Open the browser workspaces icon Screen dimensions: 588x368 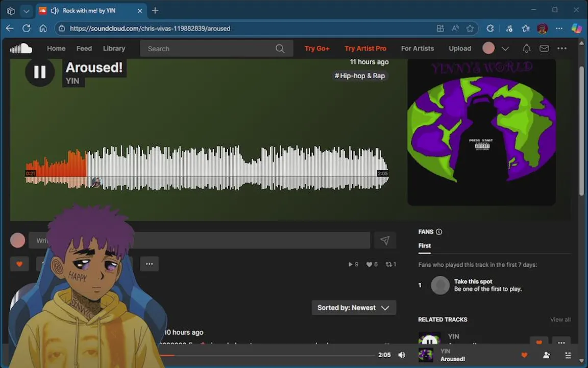point(11,11)
